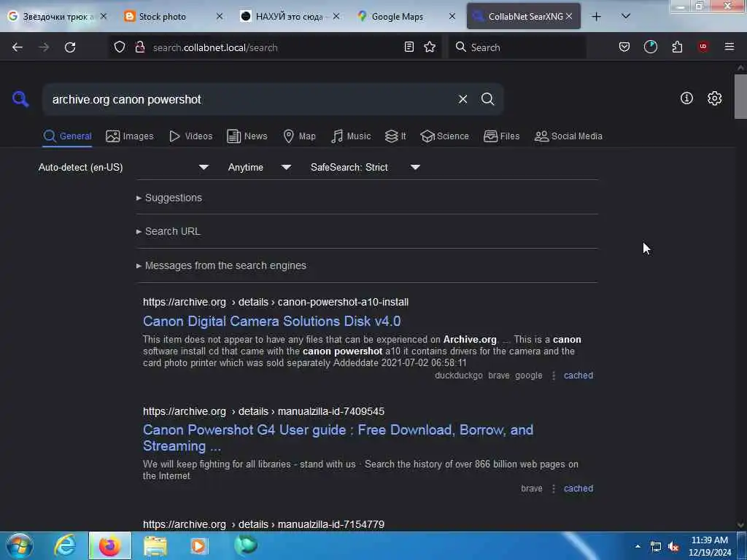
Task: Click the manualzilla-id-7154779 result URL
Action: 263,524
